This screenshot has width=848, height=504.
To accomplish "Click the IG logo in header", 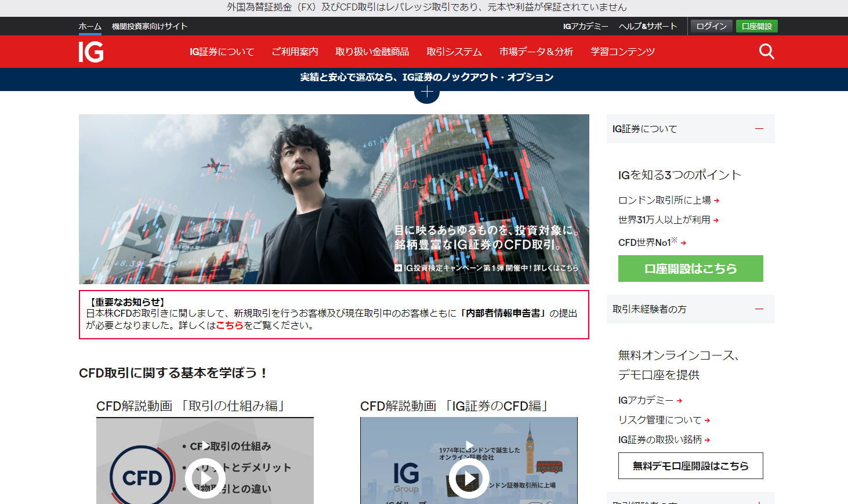I will tap(91, 52).
